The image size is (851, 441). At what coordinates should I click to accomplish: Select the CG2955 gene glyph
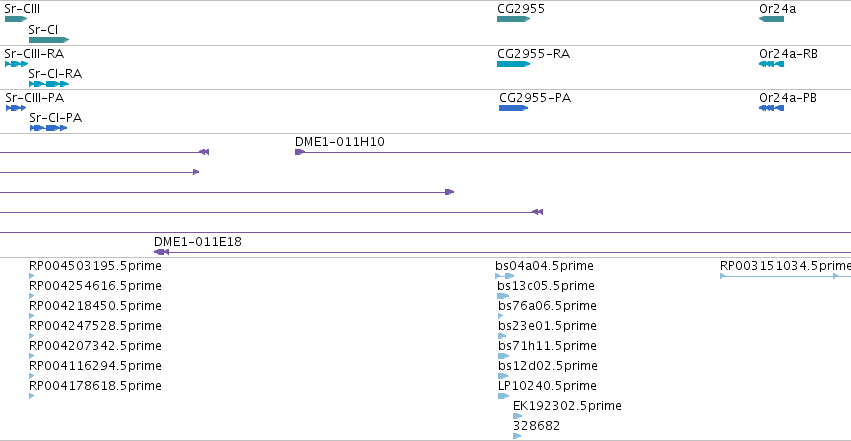[x=513, y=19]
